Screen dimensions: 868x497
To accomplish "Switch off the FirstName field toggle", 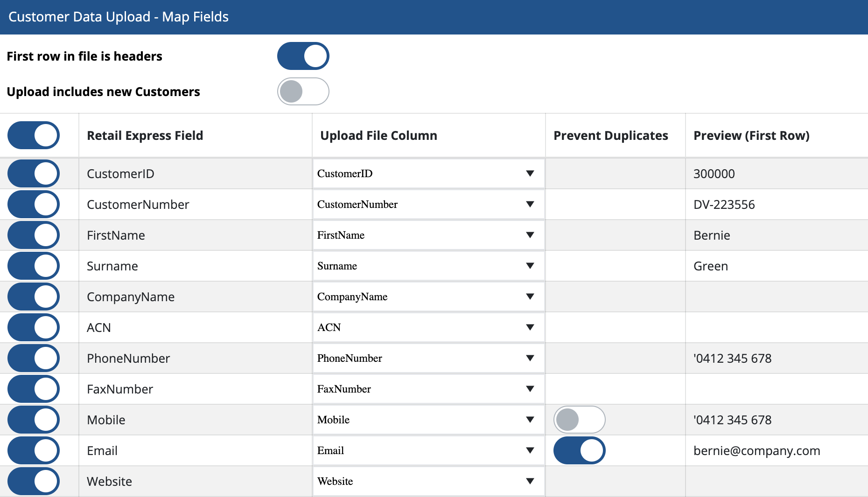I will (34, 235).
